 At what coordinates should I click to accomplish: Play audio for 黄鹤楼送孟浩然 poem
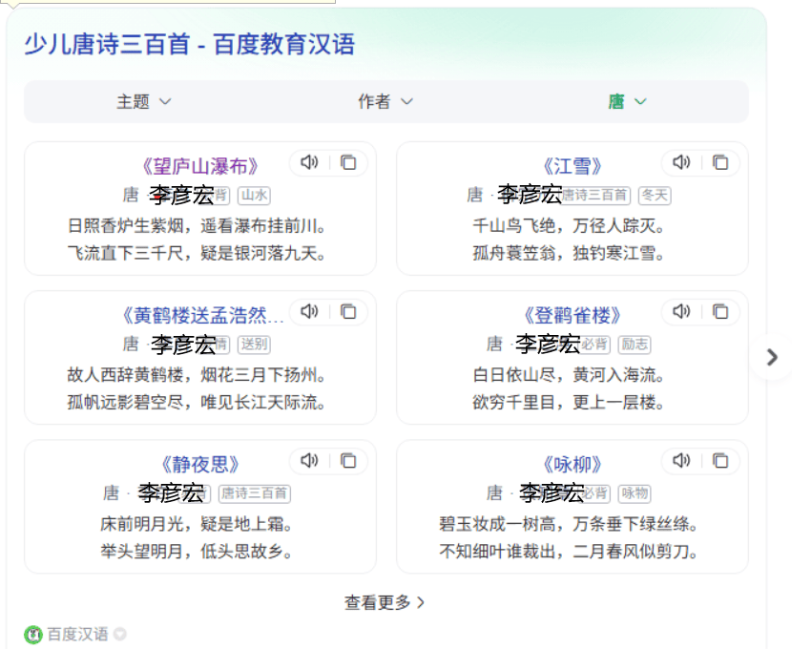[309, 312]
